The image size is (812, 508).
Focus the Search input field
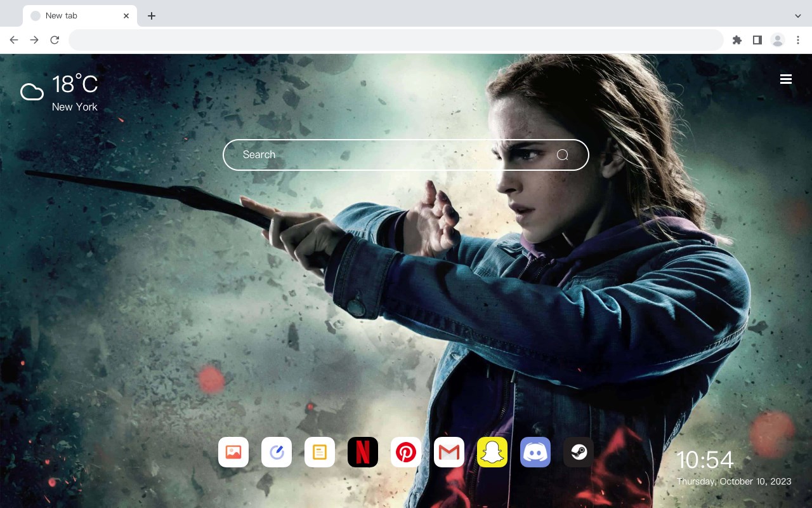tap(406, 155)
